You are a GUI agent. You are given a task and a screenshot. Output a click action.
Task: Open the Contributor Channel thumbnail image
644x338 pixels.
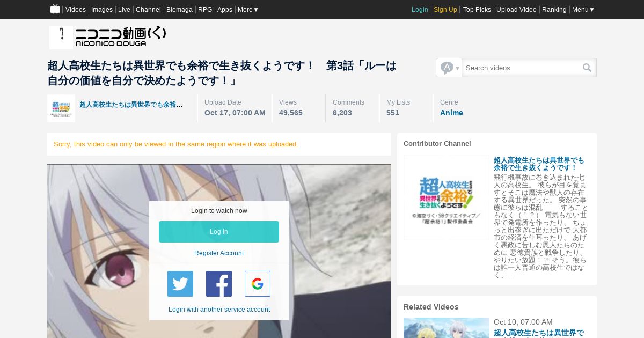coord(447,197)
